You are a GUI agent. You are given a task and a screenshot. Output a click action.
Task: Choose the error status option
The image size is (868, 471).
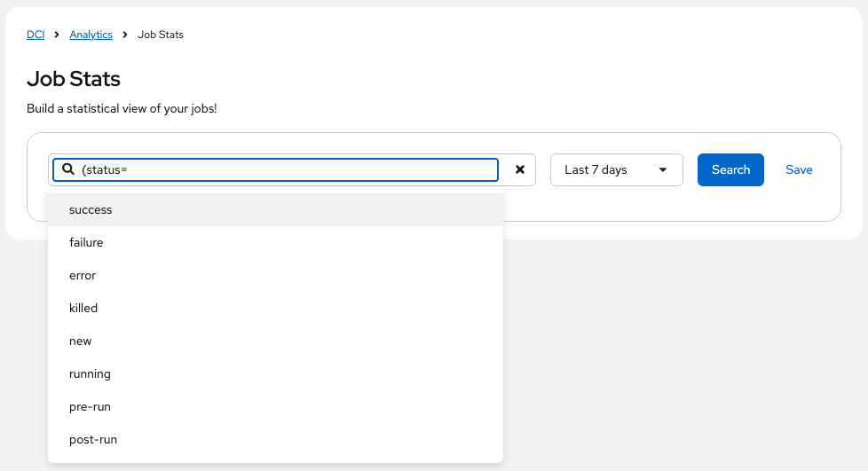[276, 275]
